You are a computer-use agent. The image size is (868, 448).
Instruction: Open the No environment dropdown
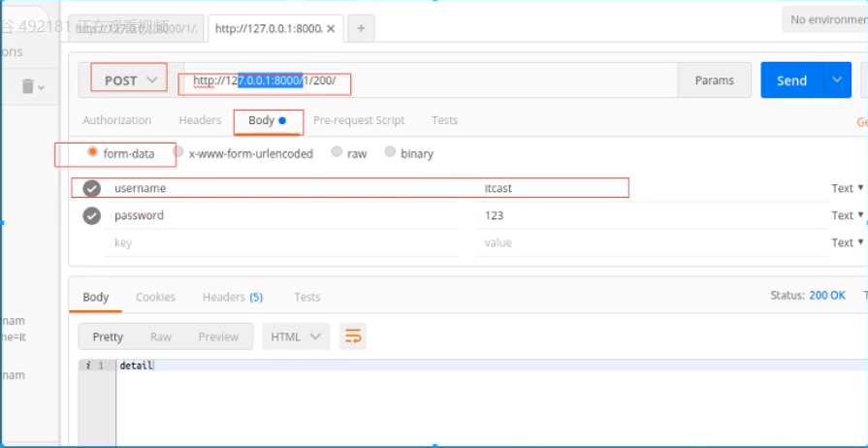click(824, 20)
